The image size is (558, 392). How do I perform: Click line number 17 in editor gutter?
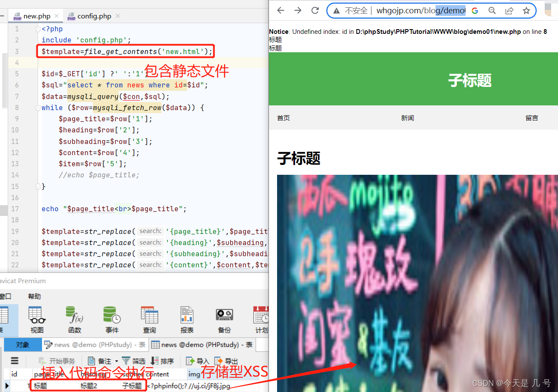click(15, 209)
